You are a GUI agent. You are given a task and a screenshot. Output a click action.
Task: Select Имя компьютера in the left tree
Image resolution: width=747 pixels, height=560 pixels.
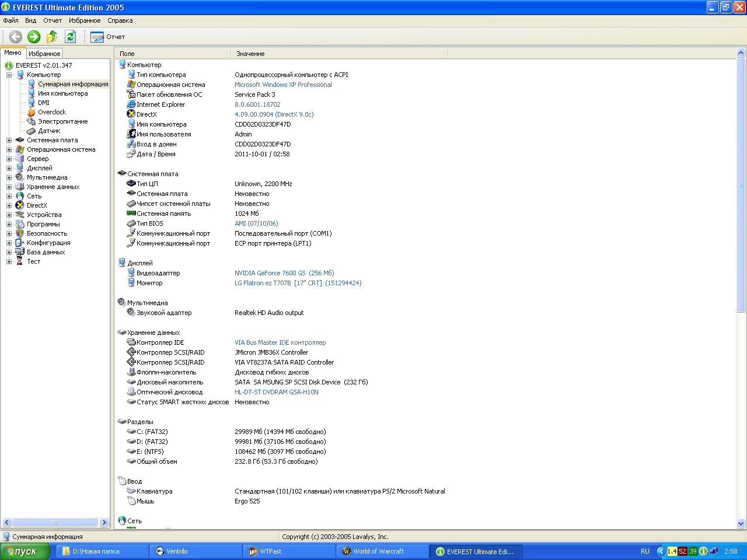[63, 93]
